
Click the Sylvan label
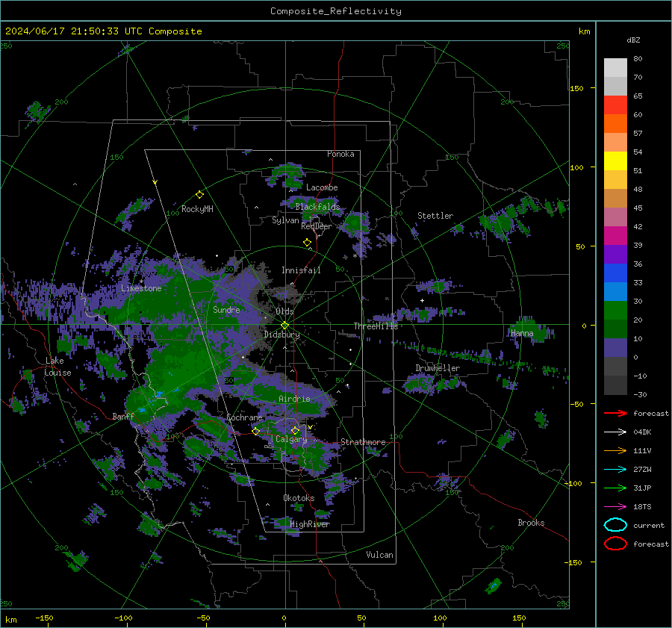pos(285,220)
